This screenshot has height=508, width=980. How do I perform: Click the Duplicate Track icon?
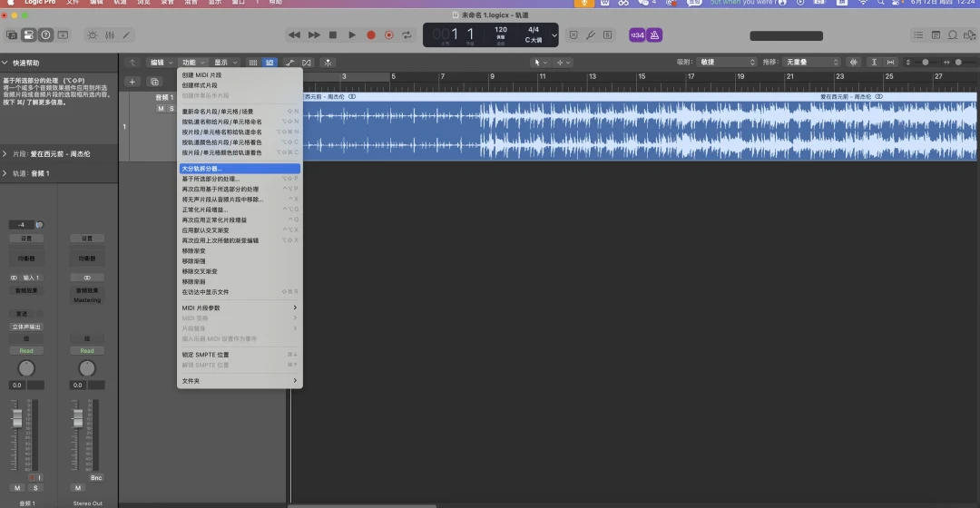tap(154, 82)
